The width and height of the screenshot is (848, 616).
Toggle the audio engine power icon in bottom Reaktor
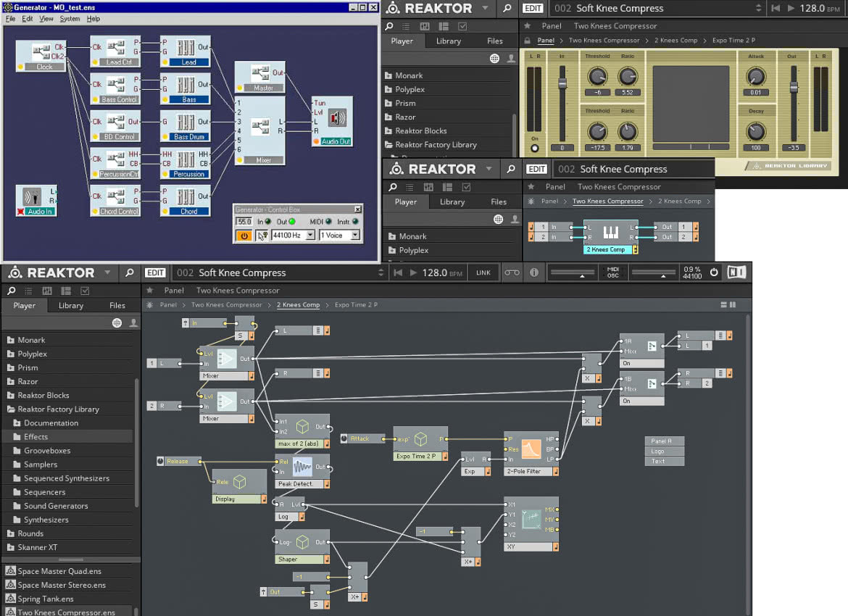(714, 272)
